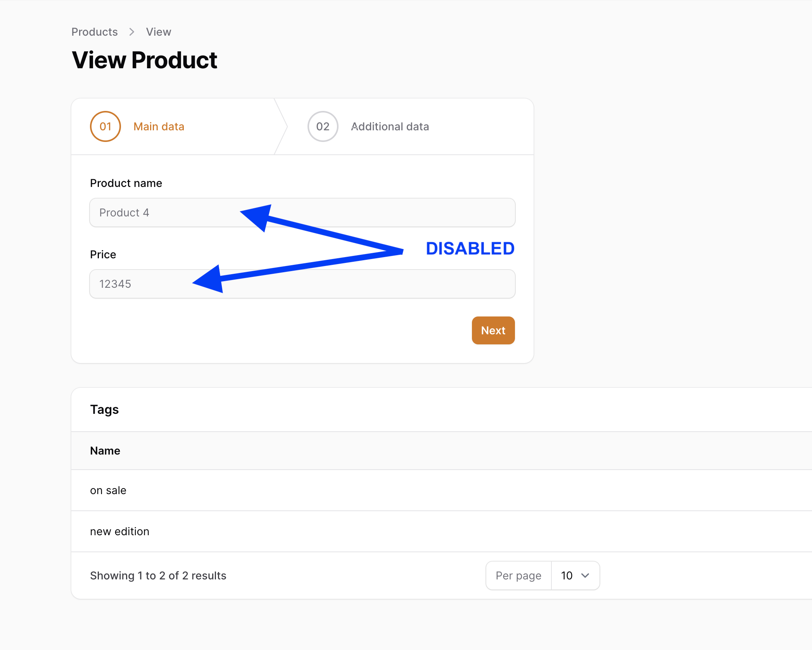
Task: Click the Per page dropdown chevron arrow
Action: [x=585, y=576]
